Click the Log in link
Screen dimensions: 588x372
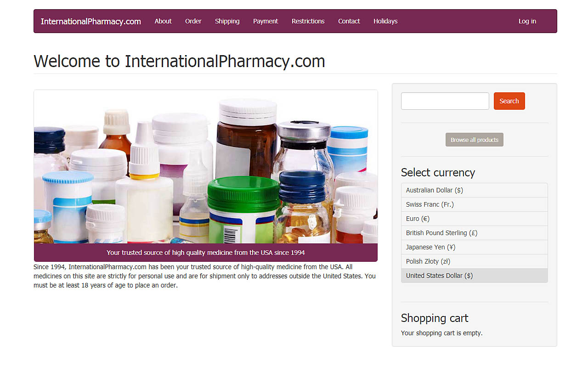point(527,21)
